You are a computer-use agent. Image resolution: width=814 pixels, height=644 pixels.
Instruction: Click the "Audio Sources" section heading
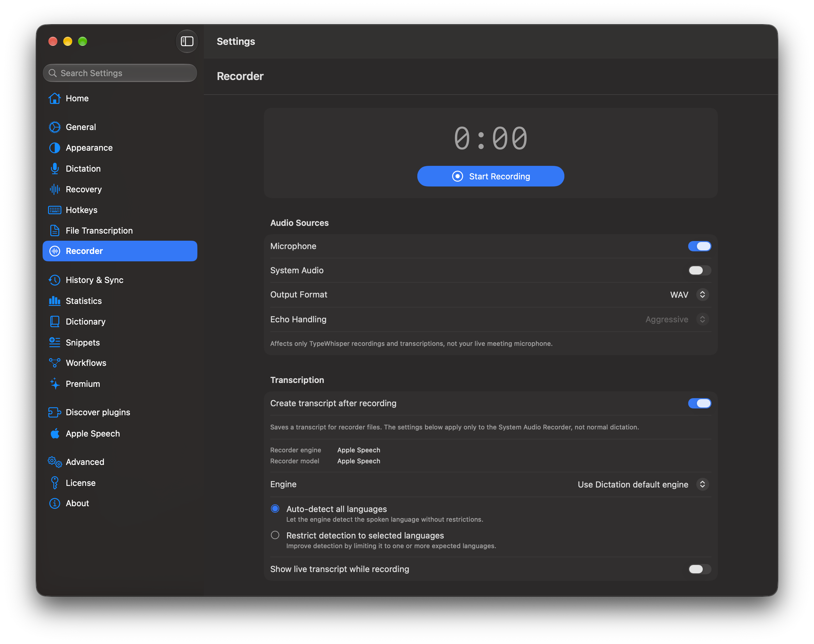coord(299,223)
